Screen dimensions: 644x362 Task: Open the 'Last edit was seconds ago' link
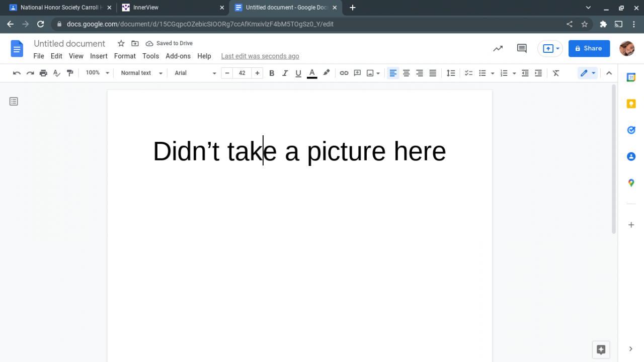[x=260, y=56]
